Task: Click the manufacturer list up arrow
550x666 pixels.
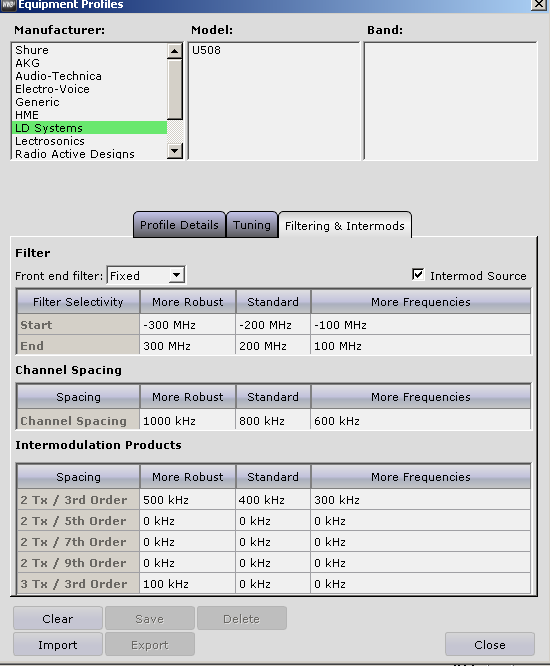Action: tap(175, 51)
